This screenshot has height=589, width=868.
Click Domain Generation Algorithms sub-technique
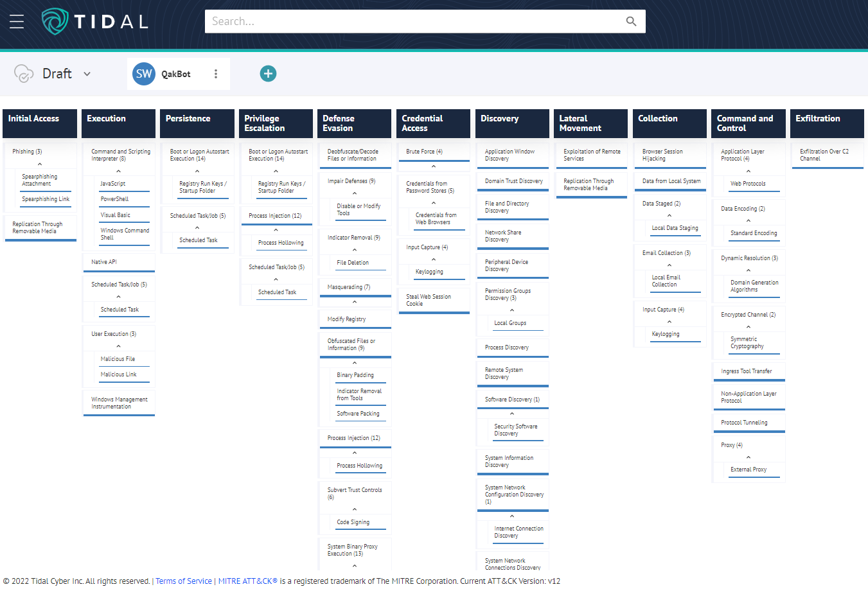point(755,286)
